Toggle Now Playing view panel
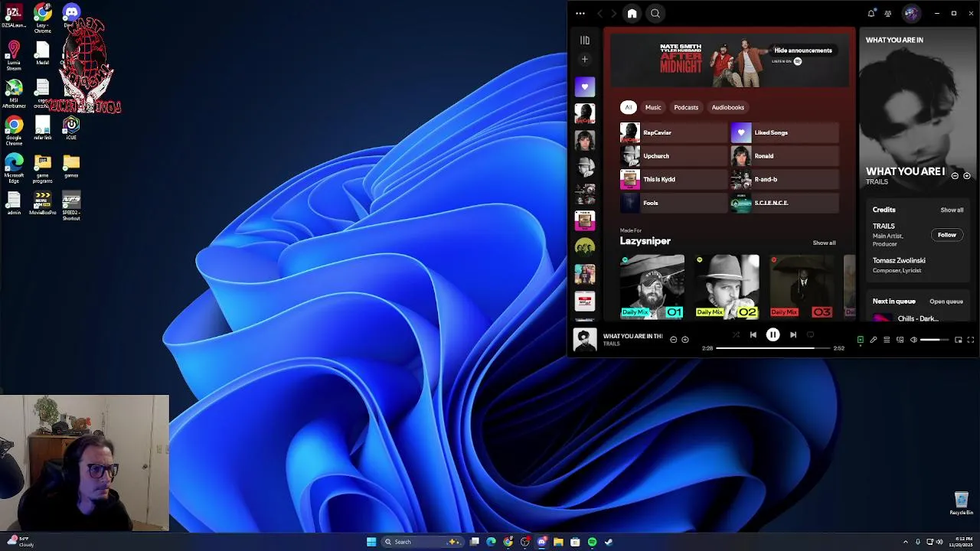Image resolution: width=980 pixels, height=551 pixels. pos(861,340)
